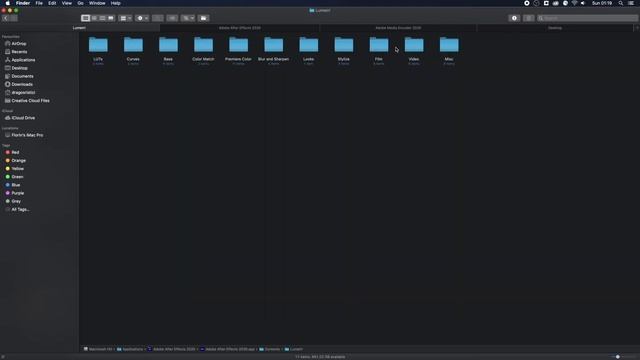Filter by the Purple tag
640x360 pixels.
tap(18, 193)
